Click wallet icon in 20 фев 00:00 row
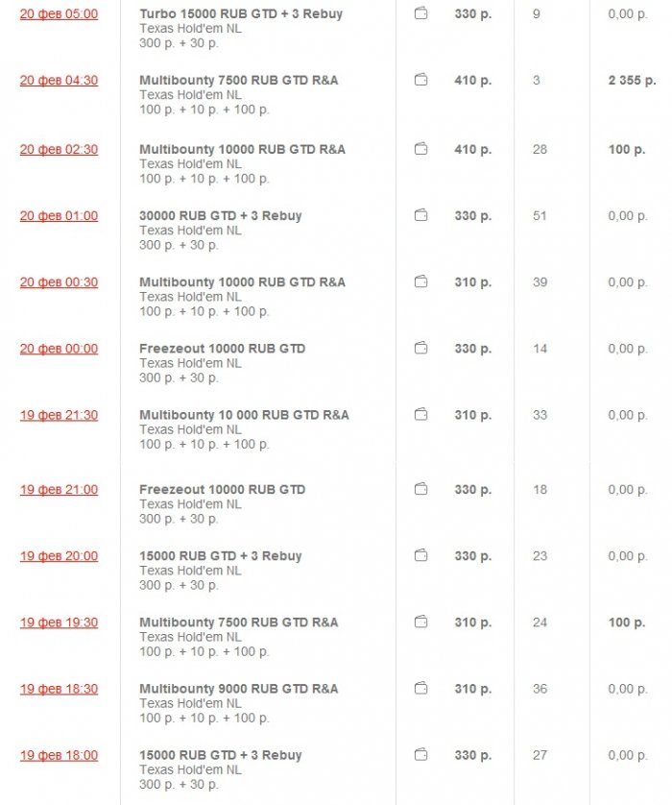Viewport: 672px width, 805px height. [x=420, y=349]
